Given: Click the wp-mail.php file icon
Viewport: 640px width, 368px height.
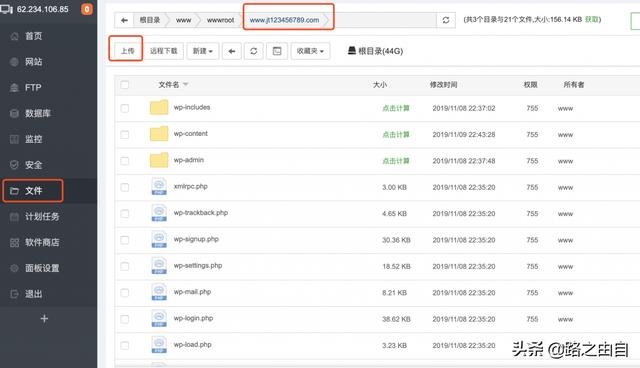Looking at the screenshot, I should [159, 292].
